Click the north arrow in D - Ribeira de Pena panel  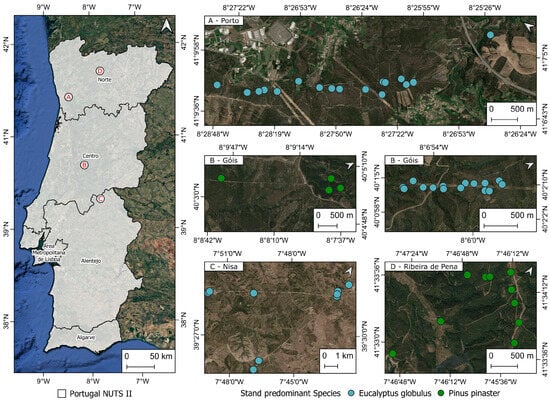[x=529, y=271]
